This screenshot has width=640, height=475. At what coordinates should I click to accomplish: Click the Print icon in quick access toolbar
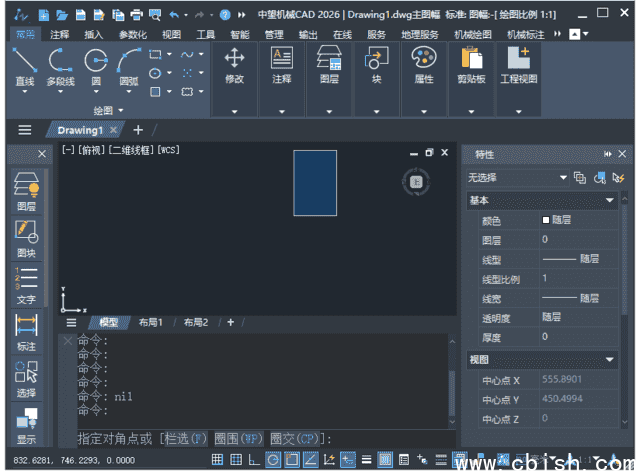pyautogui.click(x=136, y=15)
